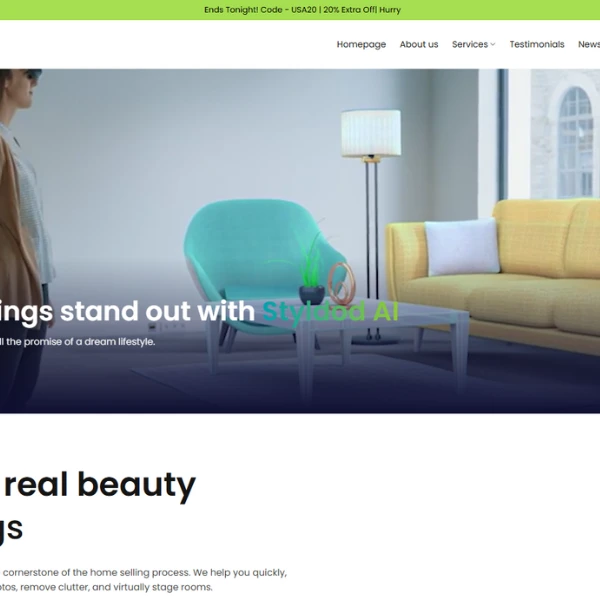The width and height of the screenshot is (600, 600).
Task: Click the partially visible News nav item
Action: coord(589,44)
